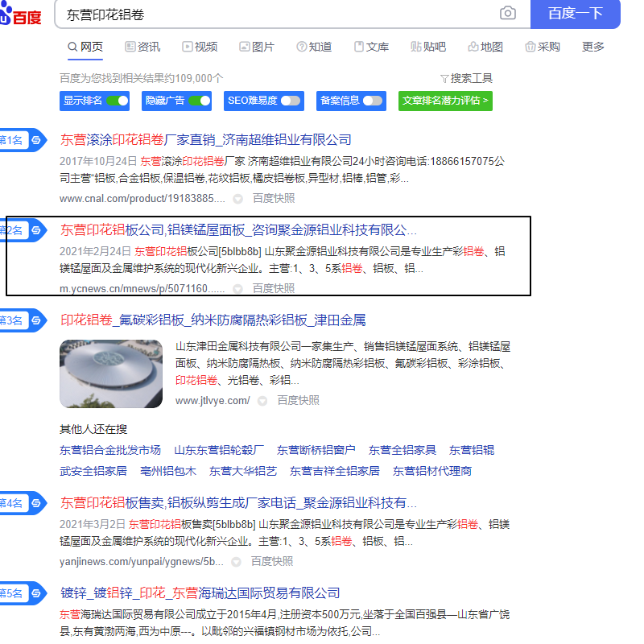Enable the SEO难易度 switch

click(x=291, y=101)
